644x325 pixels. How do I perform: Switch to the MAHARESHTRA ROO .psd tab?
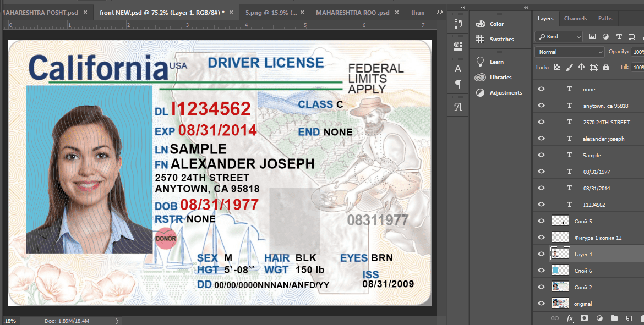pyautogui.click(x=354, y=12)
